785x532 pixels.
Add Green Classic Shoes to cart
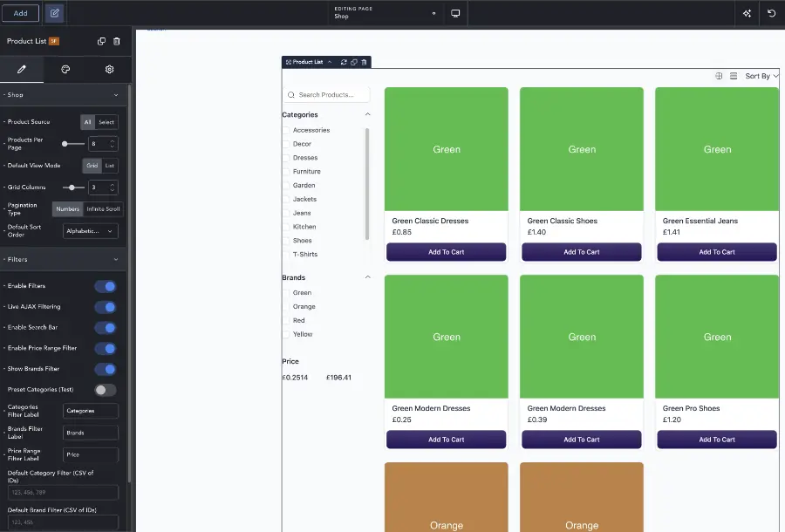581,252
